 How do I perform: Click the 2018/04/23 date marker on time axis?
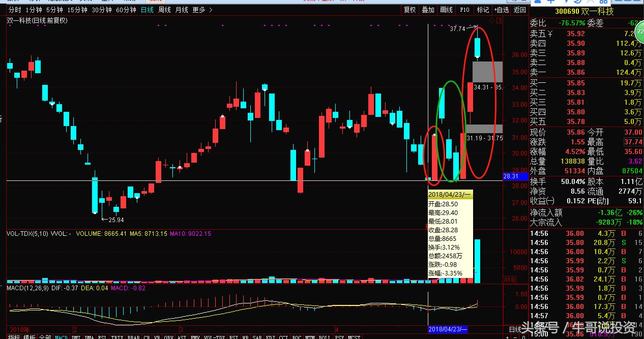448,329
